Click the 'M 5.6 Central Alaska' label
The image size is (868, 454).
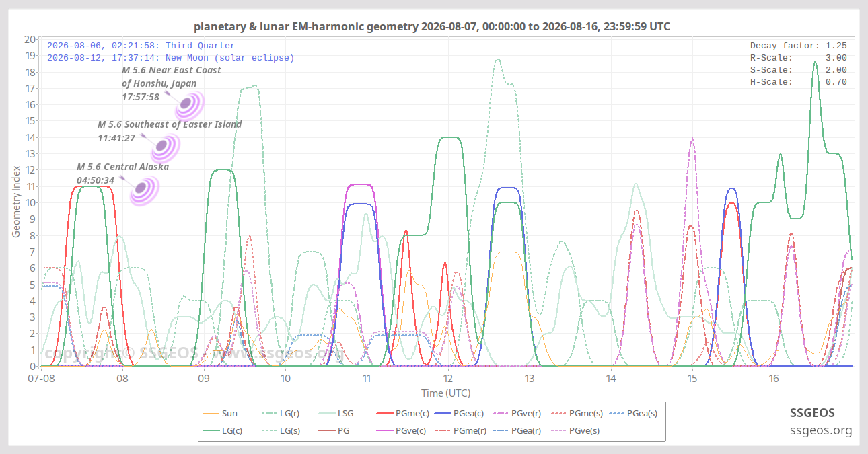coord(122,167)
